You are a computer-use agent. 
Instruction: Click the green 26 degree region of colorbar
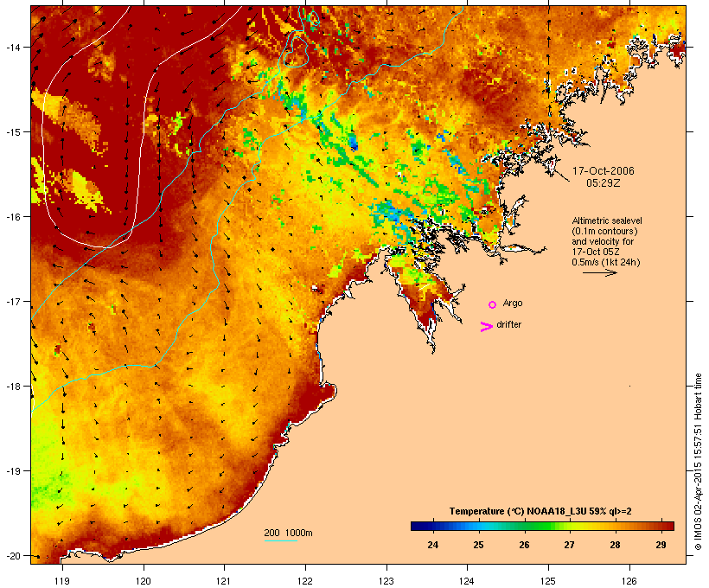pos(525,526)
